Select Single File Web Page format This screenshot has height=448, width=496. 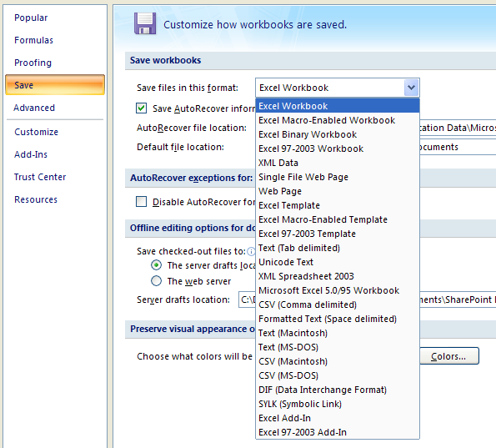coord(338,177)
